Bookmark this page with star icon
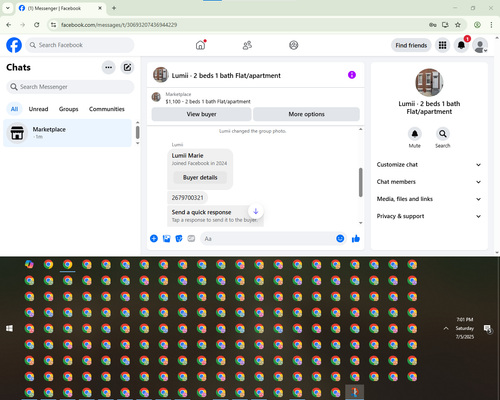 (458, 25)
